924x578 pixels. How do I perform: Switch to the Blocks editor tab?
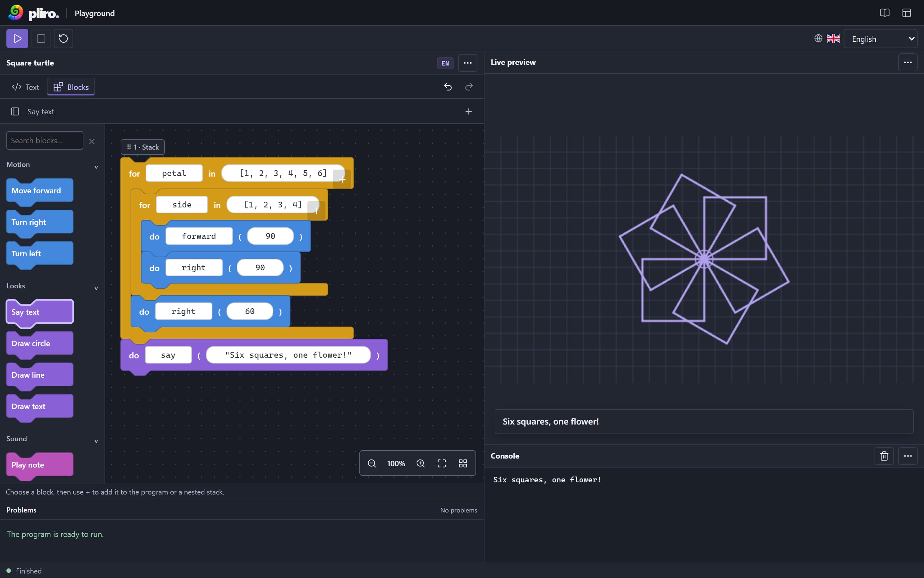(x=71, y=87)
